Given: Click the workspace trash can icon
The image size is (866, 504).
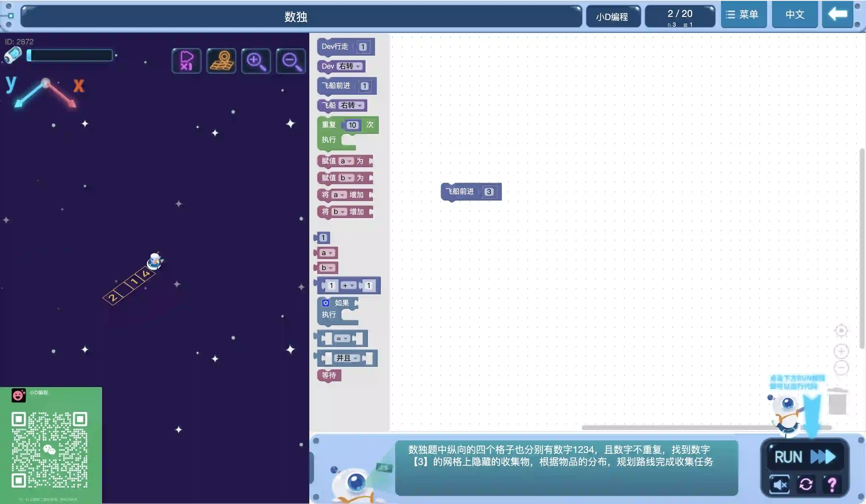Looking at the screenshot, I should tap(837, 402).
